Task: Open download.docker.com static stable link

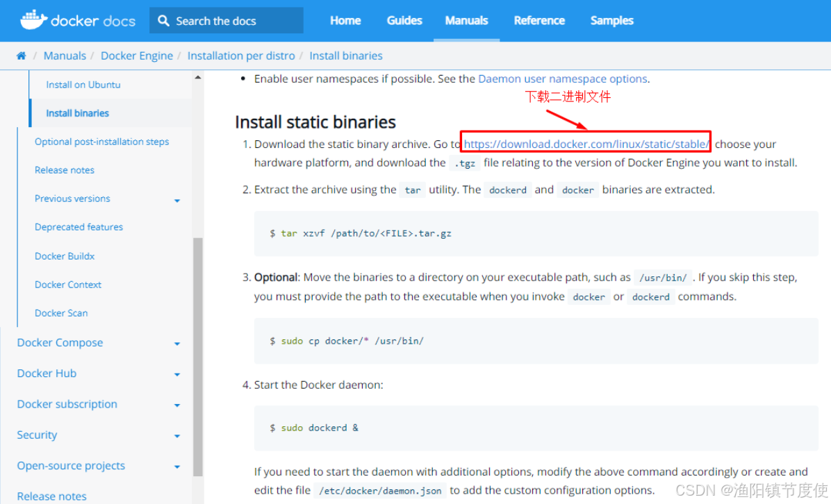Action: [x=586, y=144]
